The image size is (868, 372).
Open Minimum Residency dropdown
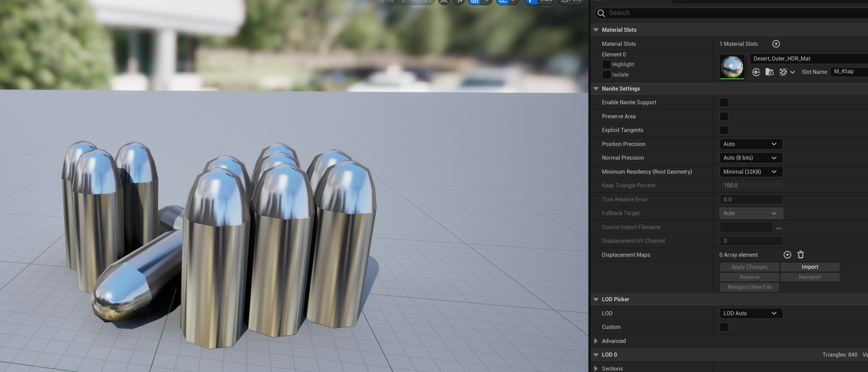751,172
